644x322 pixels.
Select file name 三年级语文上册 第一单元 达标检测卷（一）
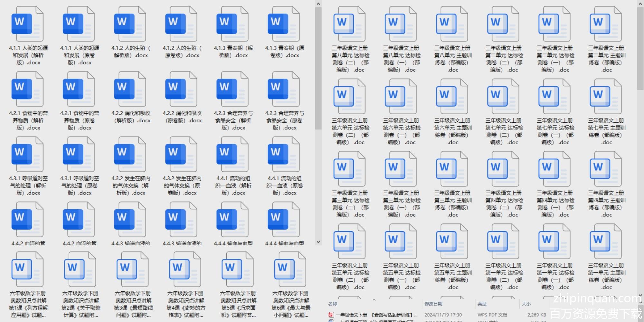[555, 276]
